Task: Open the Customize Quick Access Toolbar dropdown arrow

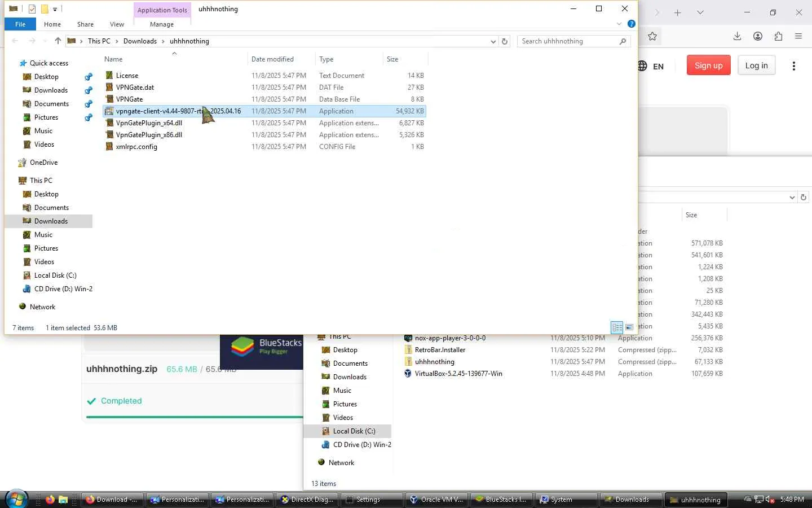Action: point(55,10)
